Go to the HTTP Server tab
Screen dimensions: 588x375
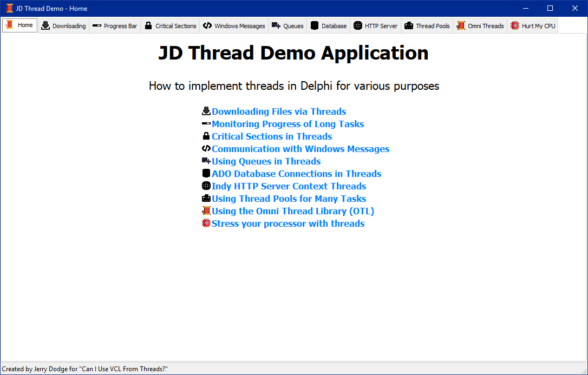pyautogui.click(x=375, y=26)
